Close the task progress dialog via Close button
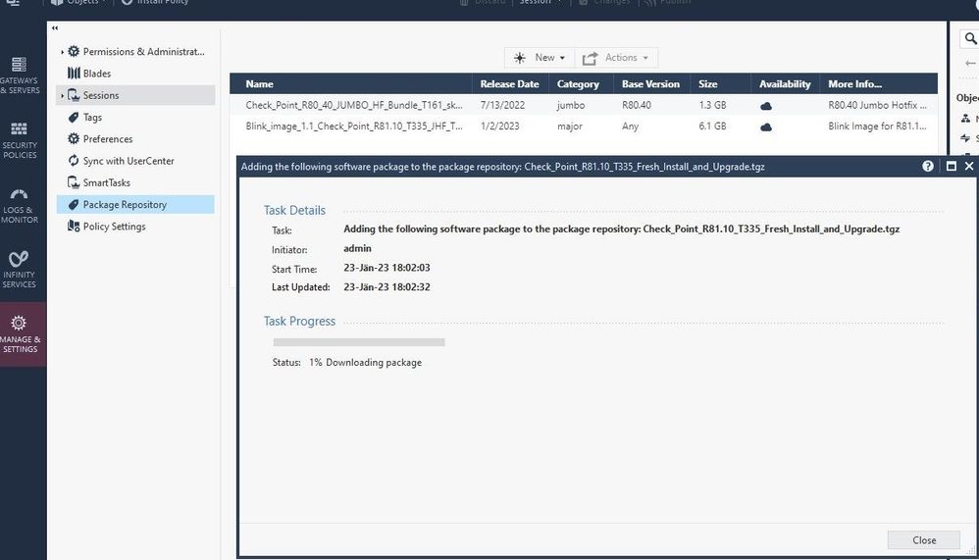This screenshot has height=560, width=979. coord(923,540)
